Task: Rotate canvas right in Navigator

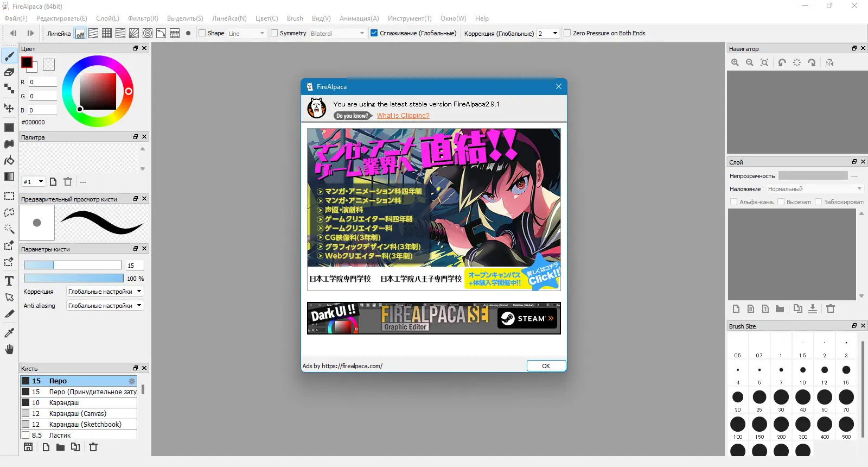Action: [x=812, y=62]
